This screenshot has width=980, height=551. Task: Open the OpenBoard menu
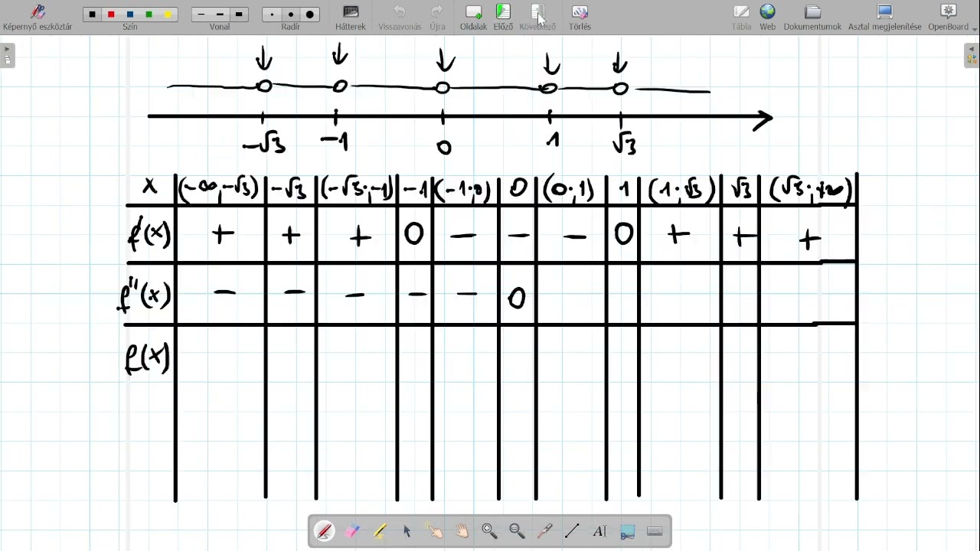[x=949, y=17]
